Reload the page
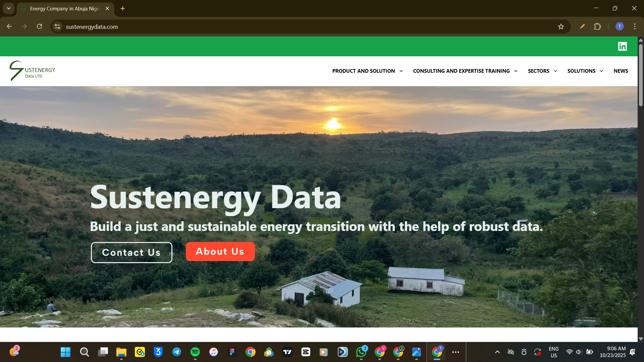Screen dimensions: 644x362 coord(40,26)
